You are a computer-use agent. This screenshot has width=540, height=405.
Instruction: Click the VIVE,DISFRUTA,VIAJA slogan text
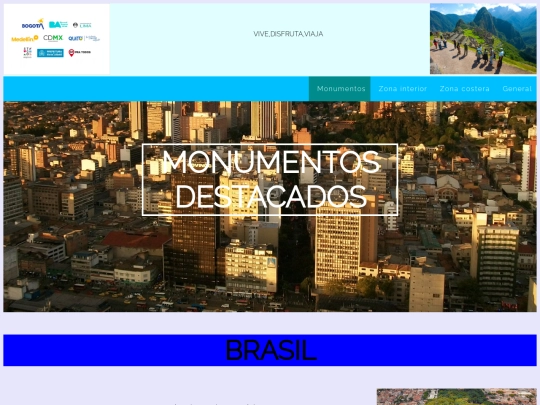tap(288, 34)
